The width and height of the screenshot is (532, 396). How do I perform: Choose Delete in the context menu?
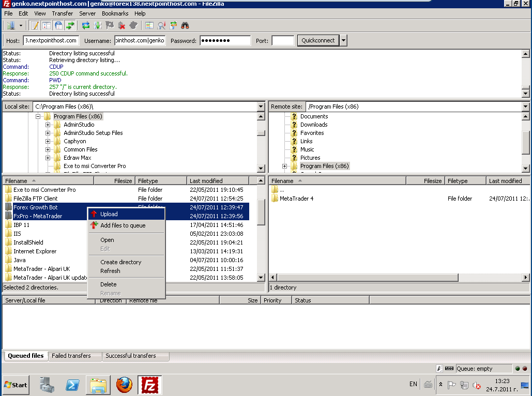(126, 284)
